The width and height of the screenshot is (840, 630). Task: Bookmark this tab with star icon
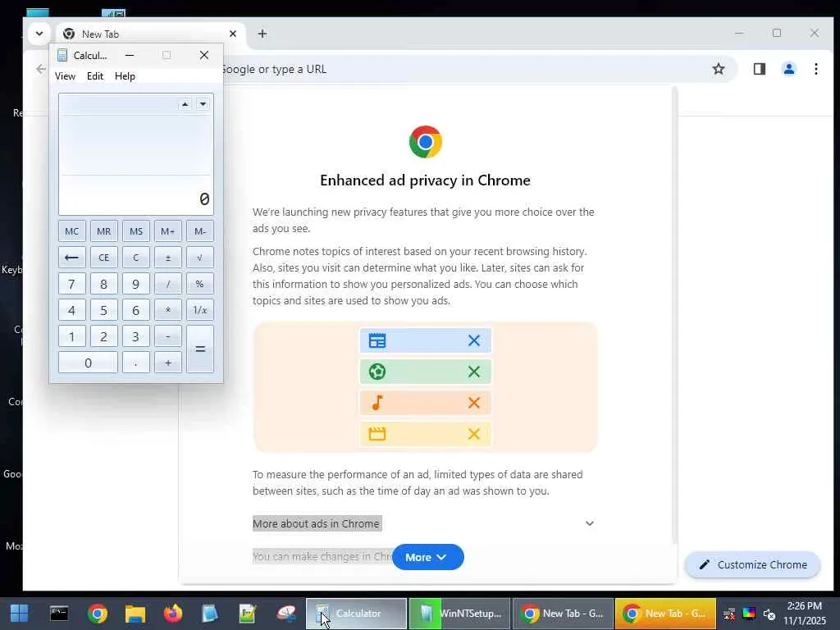(x=719, y=69)
